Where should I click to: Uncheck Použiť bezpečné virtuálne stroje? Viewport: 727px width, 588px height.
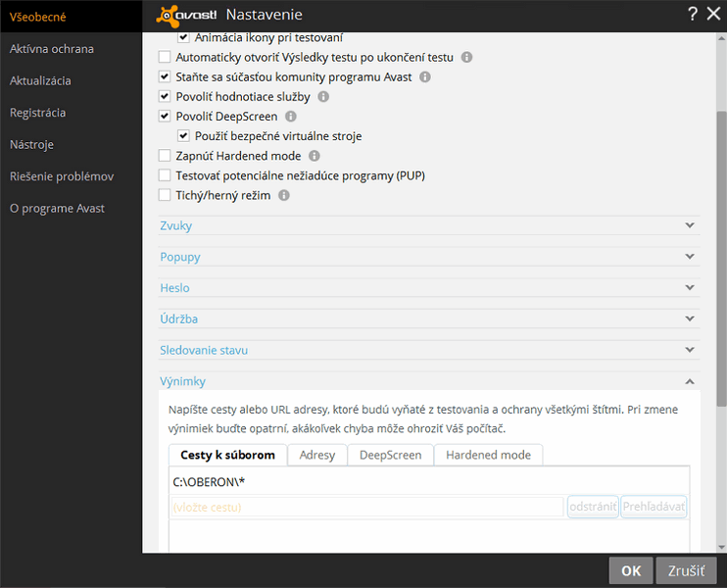(x=184, y=136)
